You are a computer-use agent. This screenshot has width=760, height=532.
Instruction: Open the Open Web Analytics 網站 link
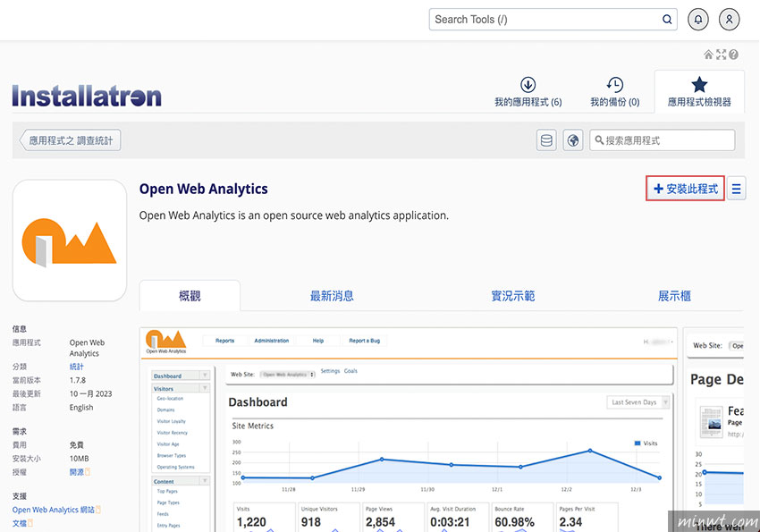coord(54,510)
